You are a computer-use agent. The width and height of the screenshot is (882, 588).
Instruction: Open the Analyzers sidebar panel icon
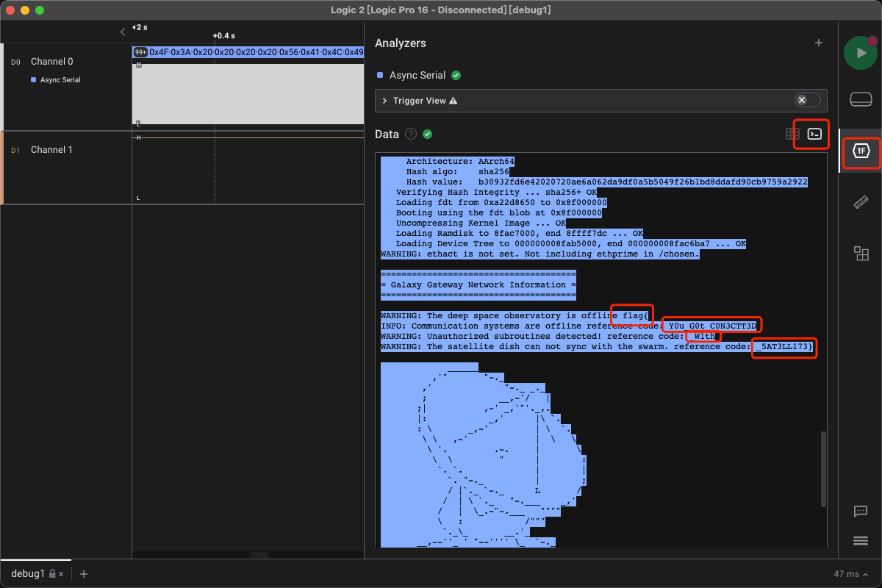click(x=861, y=151)
